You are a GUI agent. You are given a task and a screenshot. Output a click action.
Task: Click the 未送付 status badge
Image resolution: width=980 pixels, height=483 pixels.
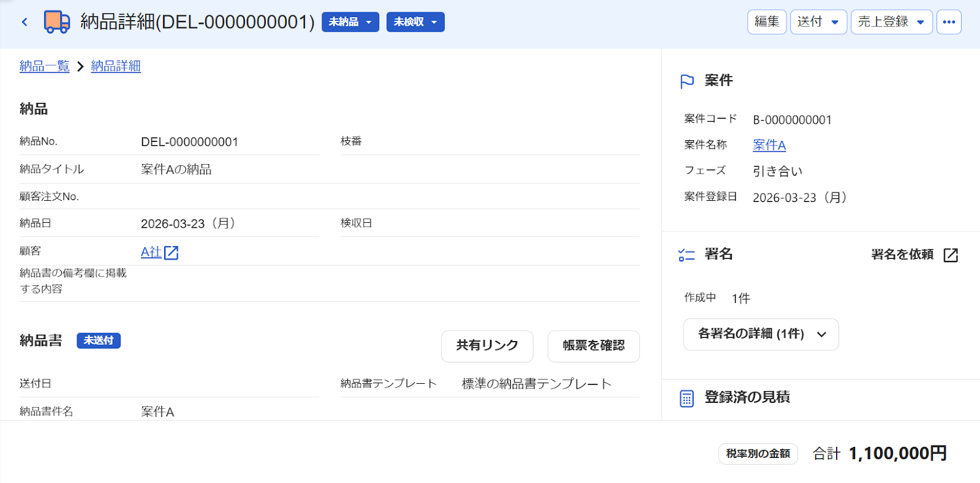(99, 340)
